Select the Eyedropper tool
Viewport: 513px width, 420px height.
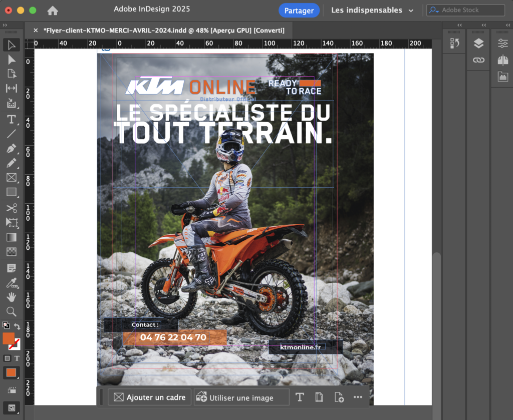point(12,283)
